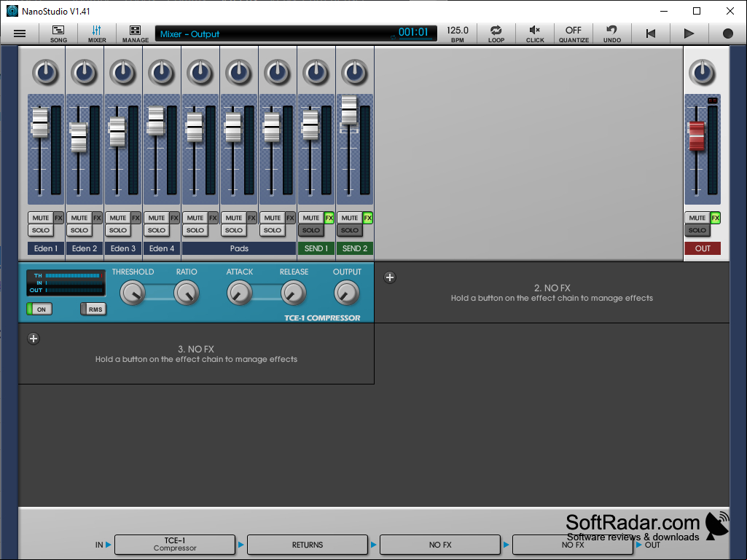Solo the Eden 2 channel
Image resolution: width=747 pixels, height=560 pixels.
pyautogui.click(x=79, y=230)
